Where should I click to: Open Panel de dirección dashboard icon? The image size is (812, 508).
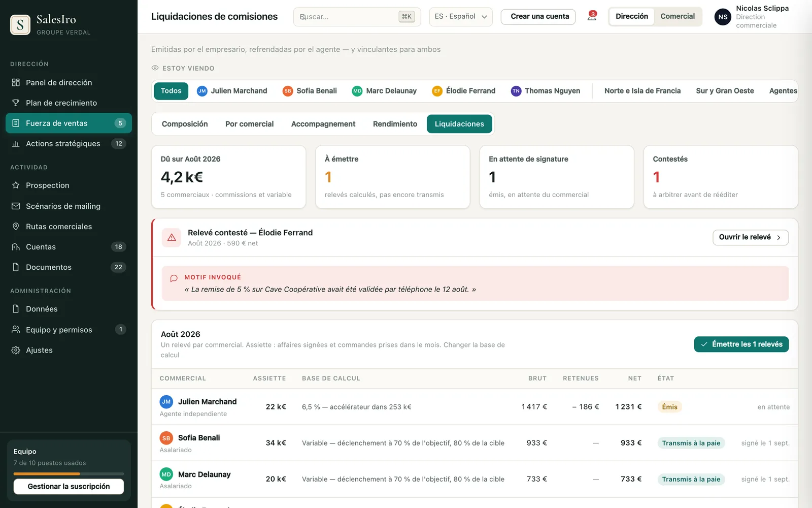point(16,82)
